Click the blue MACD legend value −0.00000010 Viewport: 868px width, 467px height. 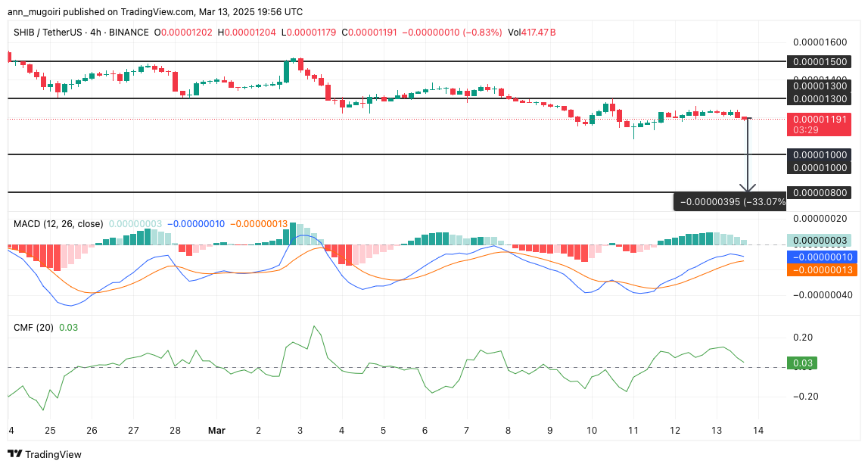pyautogui.click(x=196, y=224)
